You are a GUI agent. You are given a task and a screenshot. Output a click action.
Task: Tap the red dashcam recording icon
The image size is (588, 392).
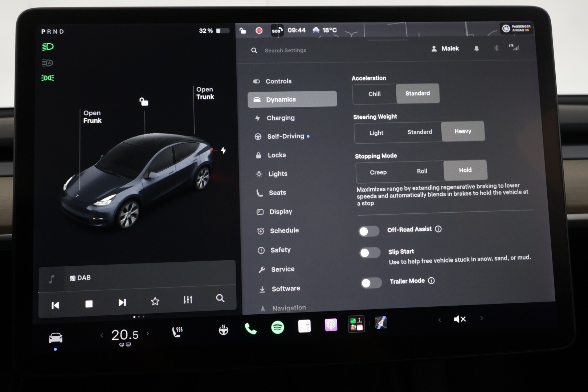pos(259,30)
